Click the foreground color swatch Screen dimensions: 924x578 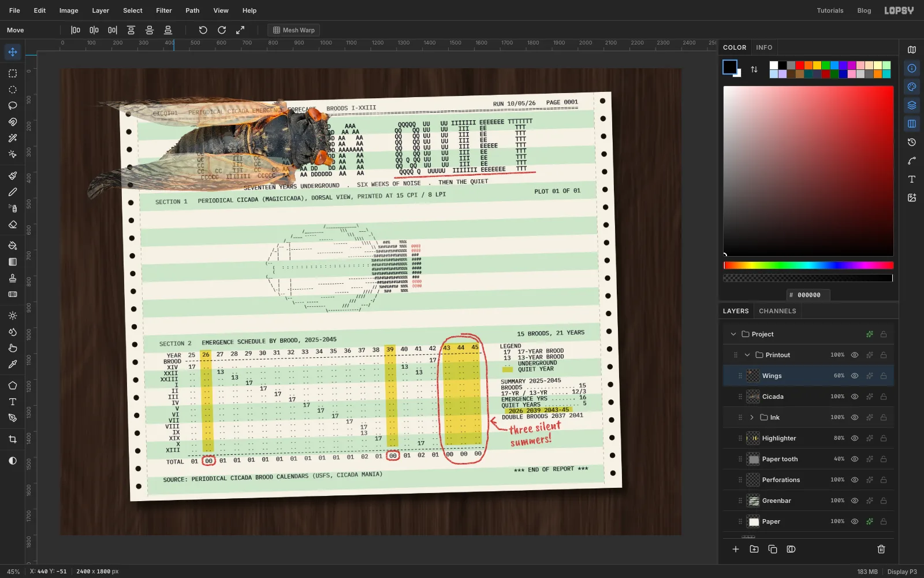[730, 67]
